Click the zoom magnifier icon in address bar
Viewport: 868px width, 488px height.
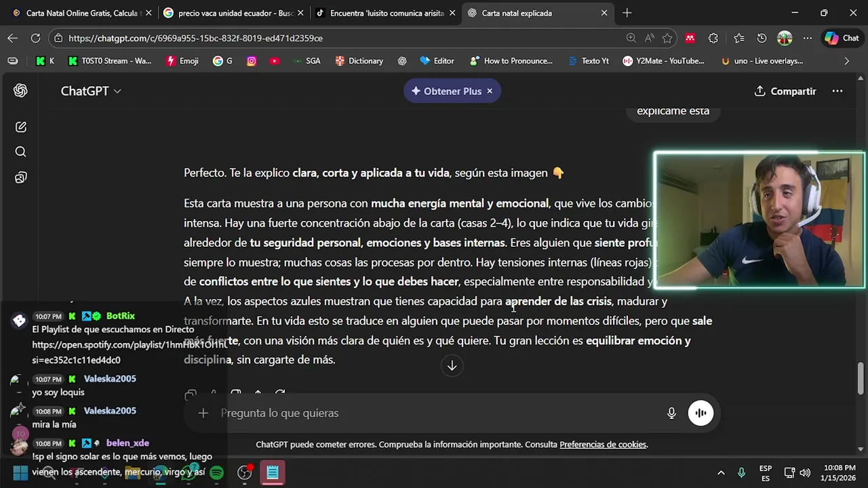[x=631, y=38]
